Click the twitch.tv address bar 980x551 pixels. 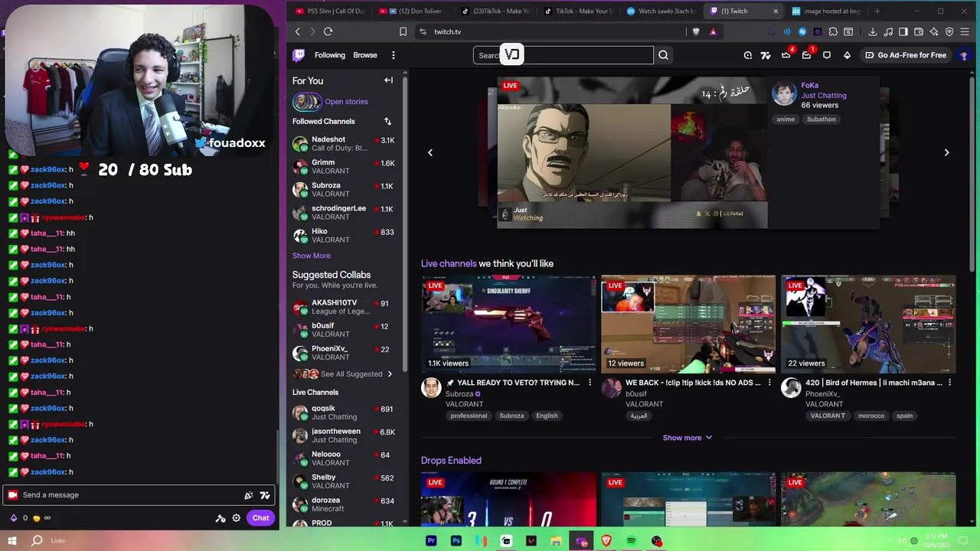pos(551,31)
